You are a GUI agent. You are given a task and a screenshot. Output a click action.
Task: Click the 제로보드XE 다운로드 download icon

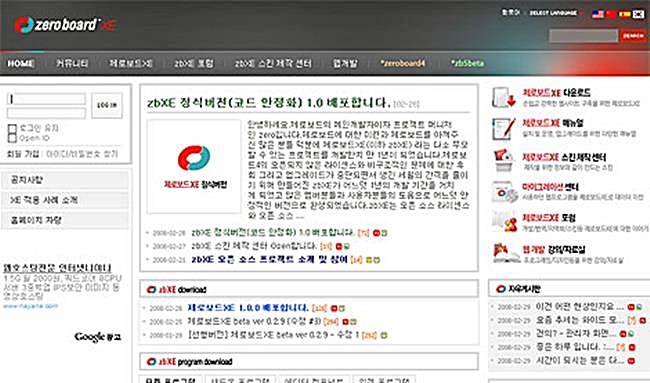point(504,97)
